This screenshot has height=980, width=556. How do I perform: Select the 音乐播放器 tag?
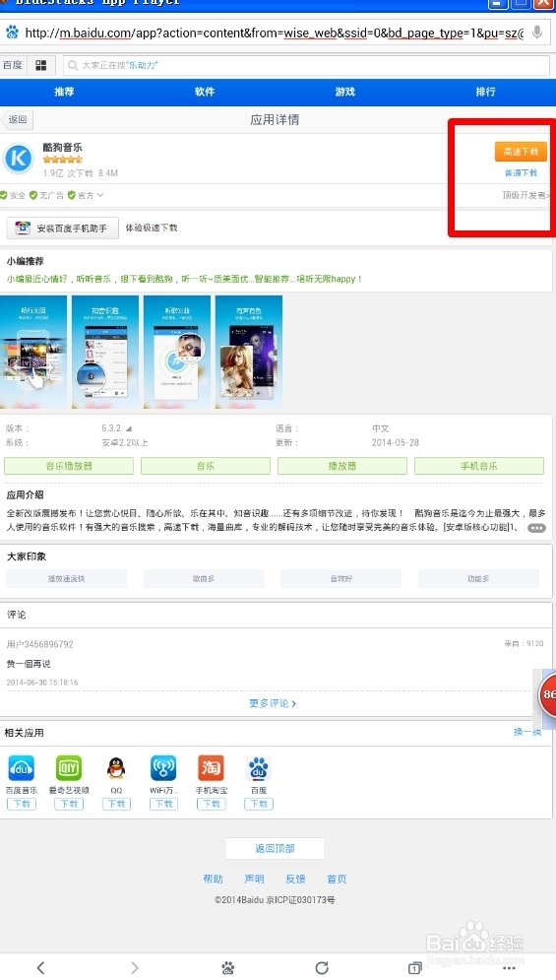click(x=69, y=466)
